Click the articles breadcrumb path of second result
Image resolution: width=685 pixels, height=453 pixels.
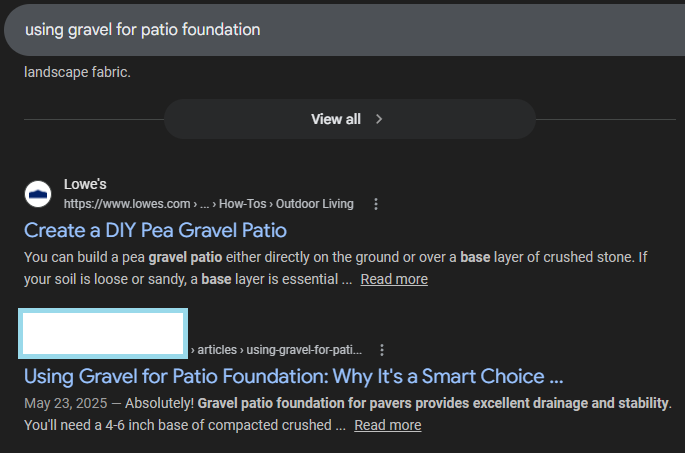pyautogui.click(x=280, y=350)
